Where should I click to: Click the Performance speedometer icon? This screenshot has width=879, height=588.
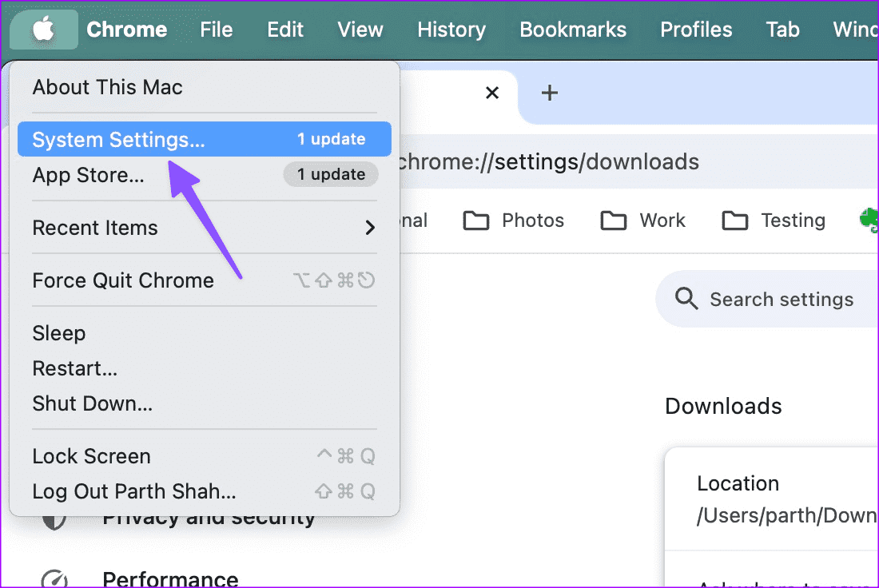[54, 578]
